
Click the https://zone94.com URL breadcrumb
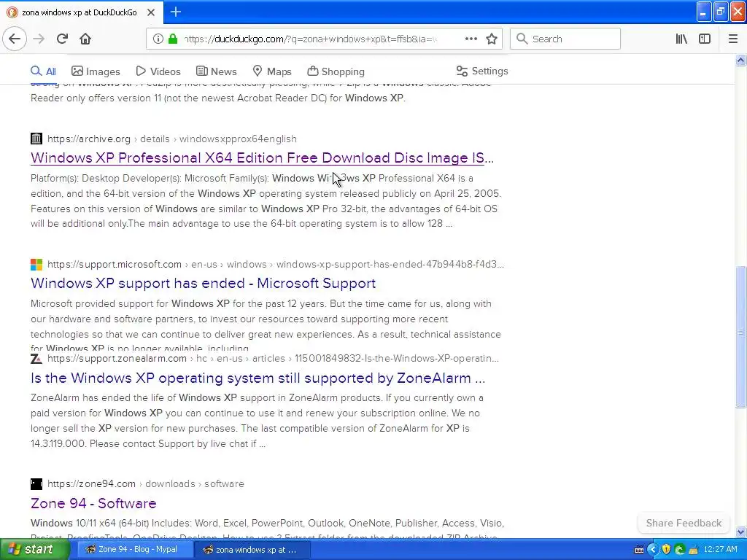(91, 484)
